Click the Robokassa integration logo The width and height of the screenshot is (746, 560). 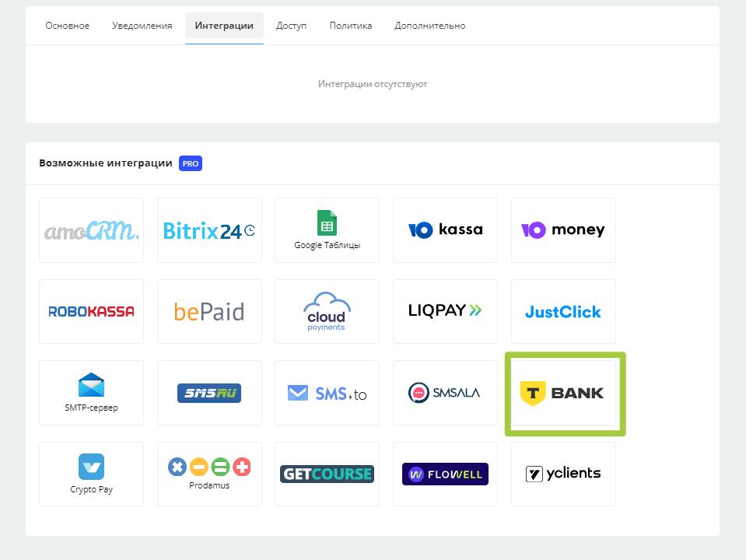coord(91,311)
